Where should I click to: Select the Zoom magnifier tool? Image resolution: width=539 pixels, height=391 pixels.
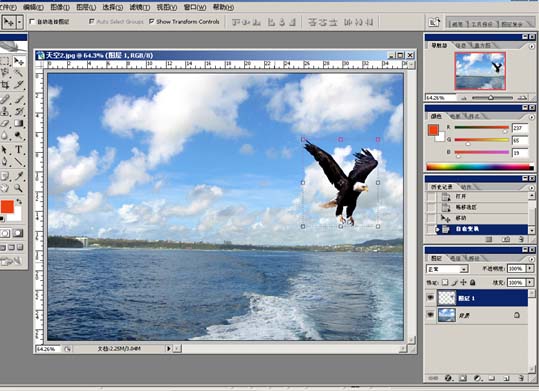tap(19, 188)
